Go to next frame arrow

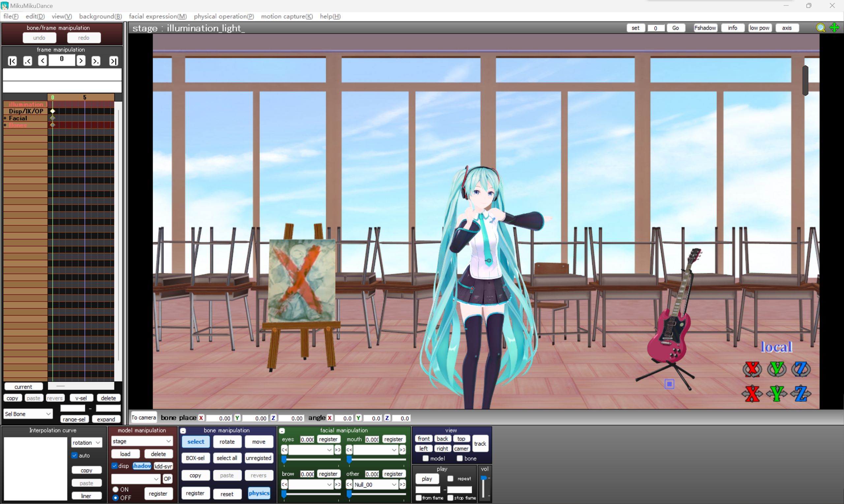[81, 61]
